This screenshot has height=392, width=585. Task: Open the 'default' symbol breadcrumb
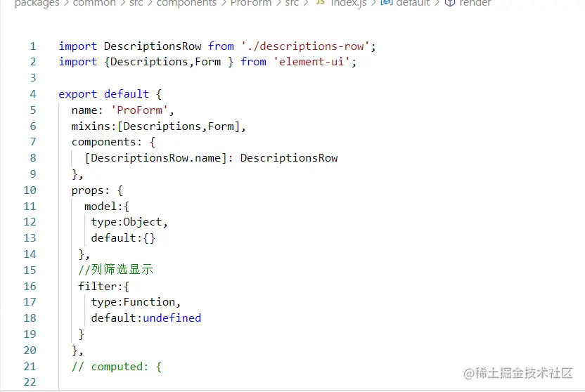click(x=413, y=3)
